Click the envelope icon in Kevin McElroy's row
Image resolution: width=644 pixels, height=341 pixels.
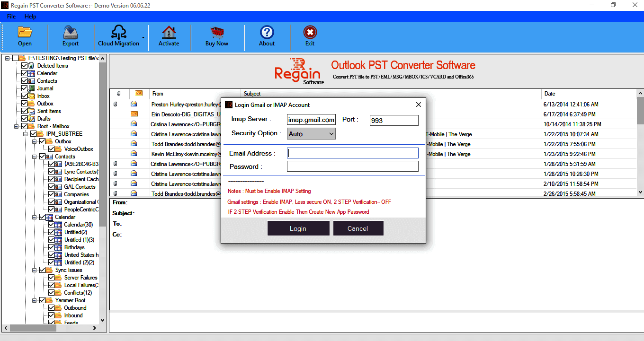click(134, 154)
